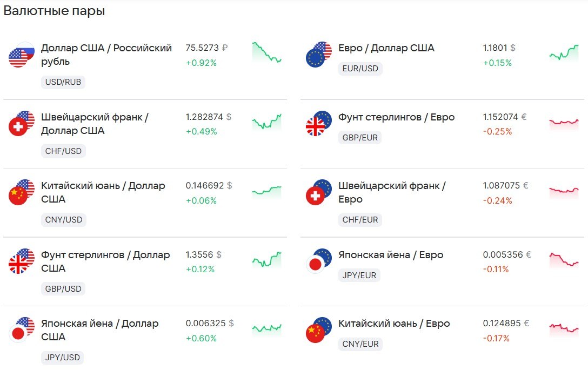The width and height of the screenshot is (588, 370).
Task: Click the Swiss and US flags CHF/USD icon
Action: (x=22, y=123)
